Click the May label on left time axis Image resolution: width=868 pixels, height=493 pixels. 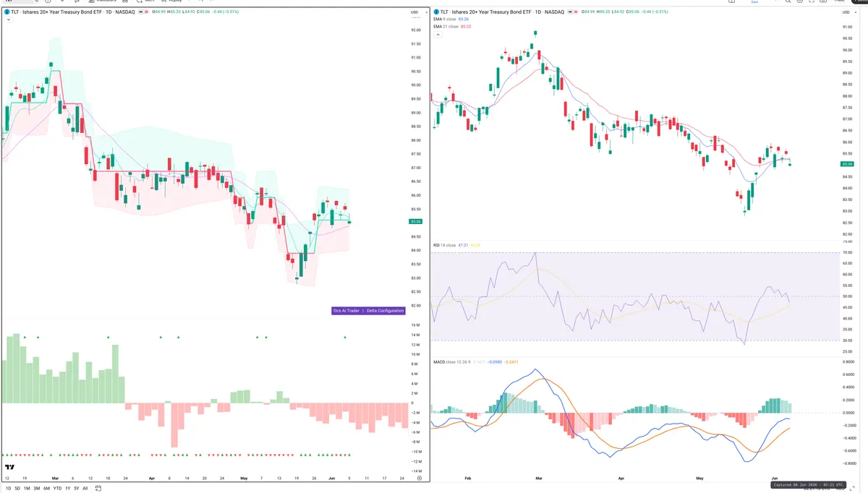coord(244,478)
